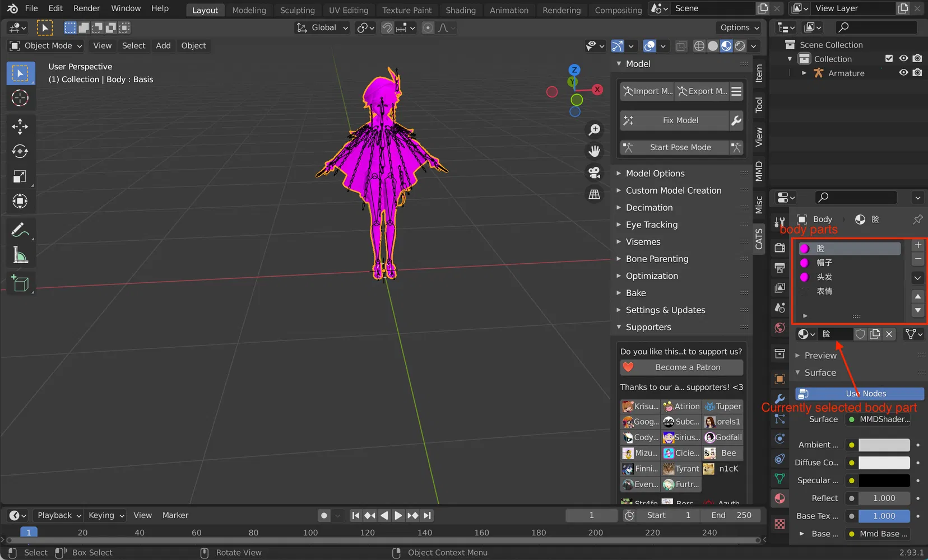Expand the Armature tree item
Screen dimensions: 928x560
click(804, 73)
